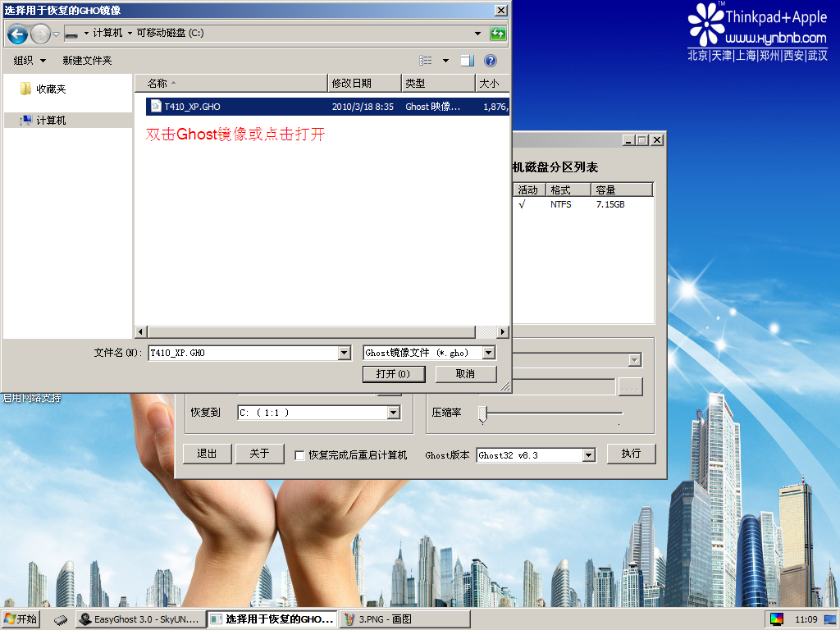840x630 pixels.
Task: Enable 恢复完成后重启计算机 checkbox
Action: 299,455
